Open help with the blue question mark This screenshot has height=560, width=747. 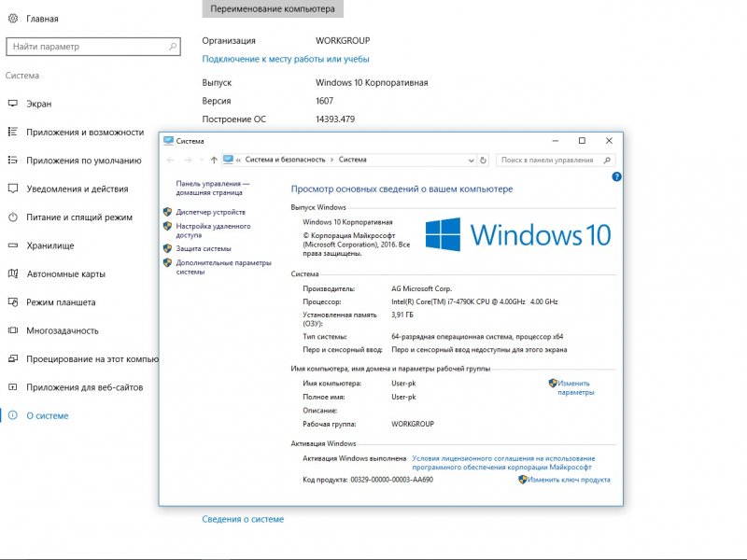pos(616,176)
